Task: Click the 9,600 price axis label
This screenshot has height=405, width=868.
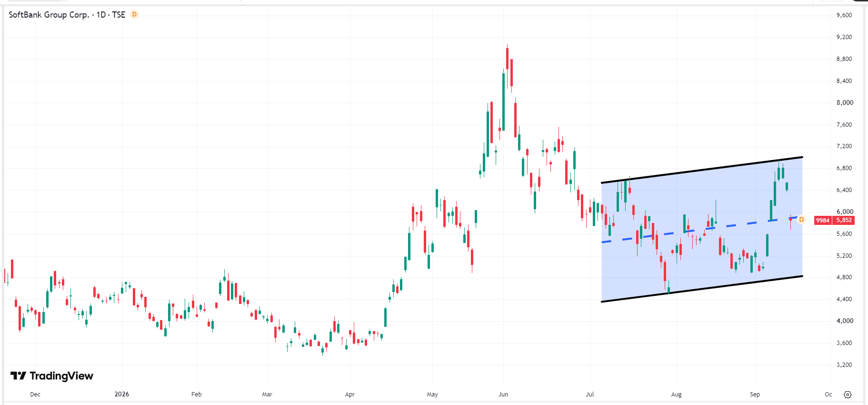Action: pos(844,15)
